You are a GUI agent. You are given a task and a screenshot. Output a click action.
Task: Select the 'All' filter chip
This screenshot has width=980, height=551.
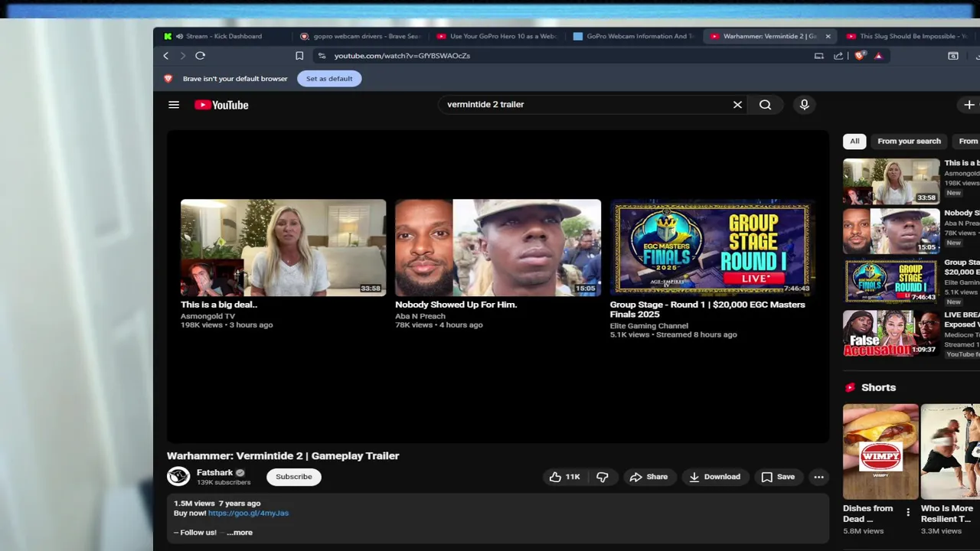click(854, 141)
